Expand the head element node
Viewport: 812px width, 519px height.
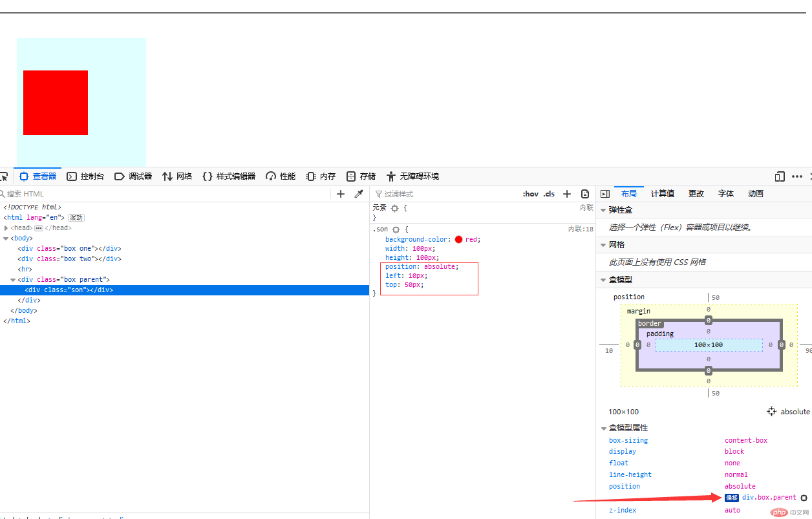6,228
